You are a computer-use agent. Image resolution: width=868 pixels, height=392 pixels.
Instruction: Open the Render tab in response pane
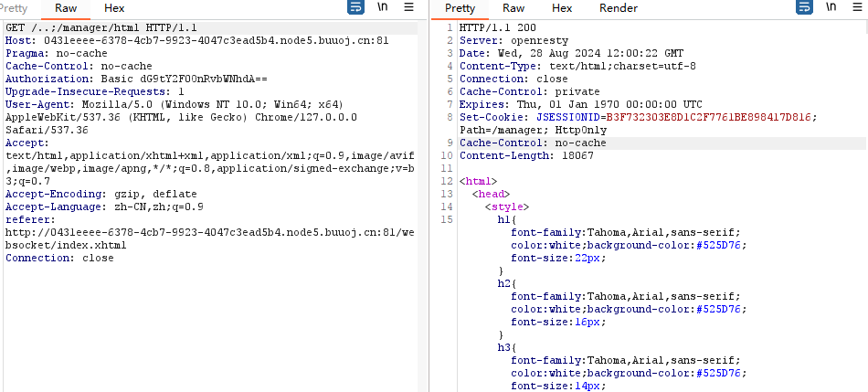619,8
